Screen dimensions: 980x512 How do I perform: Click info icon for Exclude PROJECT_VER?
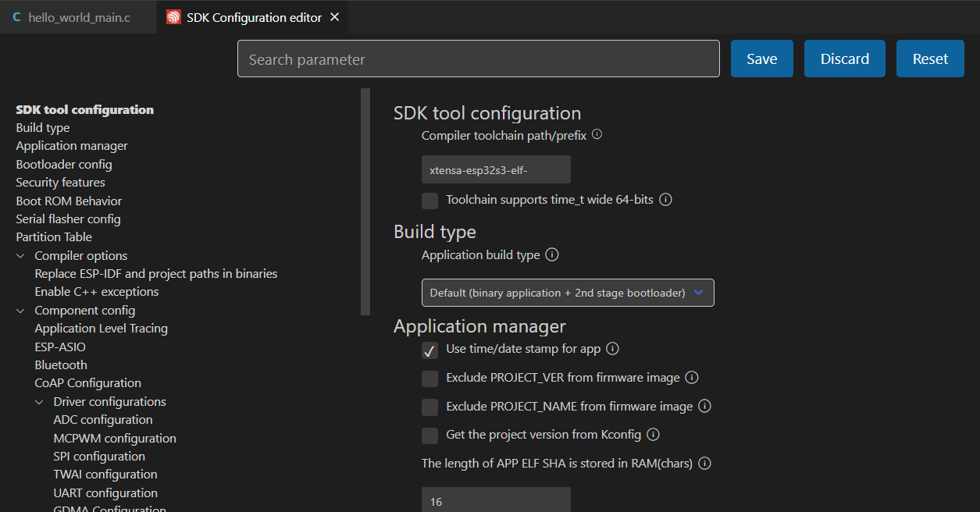(x=691, y=378)
